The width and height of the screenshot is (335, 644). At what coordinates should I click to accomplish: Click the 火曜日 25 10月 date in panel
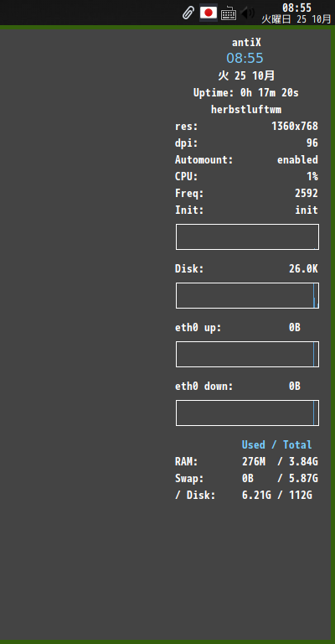296,19
